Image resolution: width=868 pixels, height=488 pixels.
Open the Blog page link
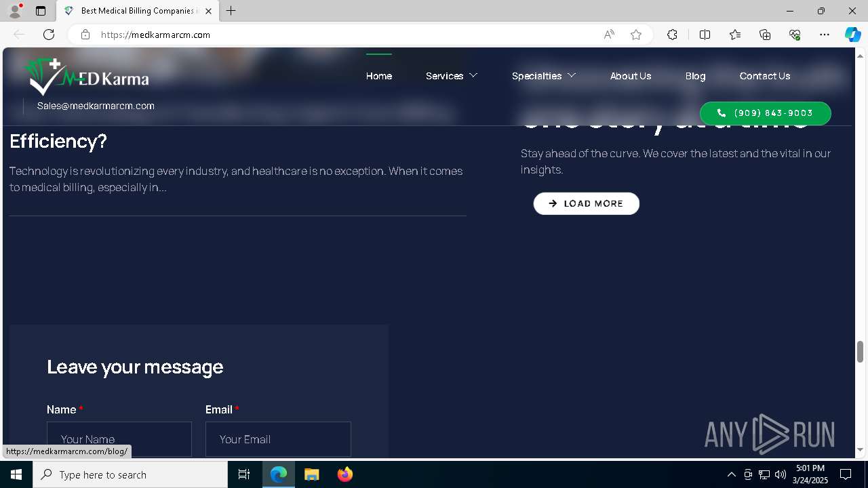tap(695, 76)
